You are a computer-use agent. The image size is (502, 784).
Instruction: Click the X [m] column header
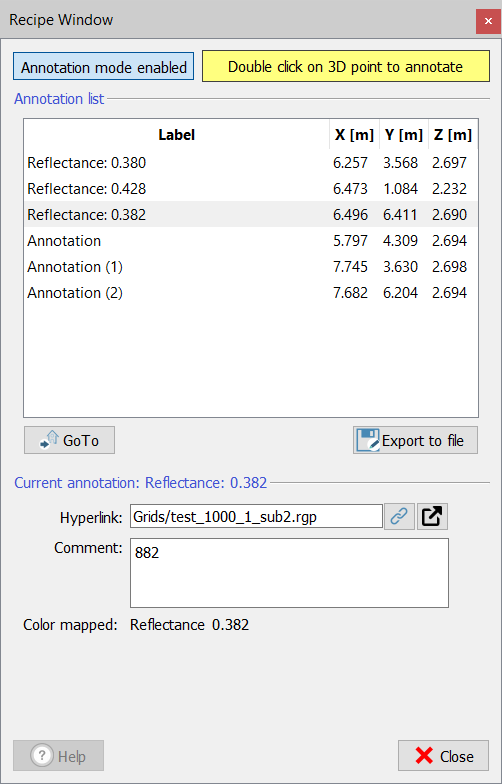tap(354, 134)
